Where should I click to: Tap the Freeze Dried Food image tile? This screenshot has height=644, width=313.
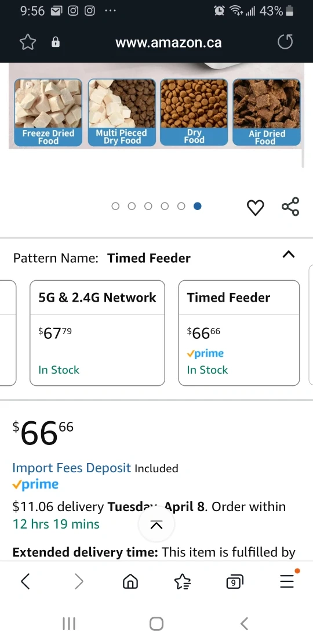(x=48, y=113)
